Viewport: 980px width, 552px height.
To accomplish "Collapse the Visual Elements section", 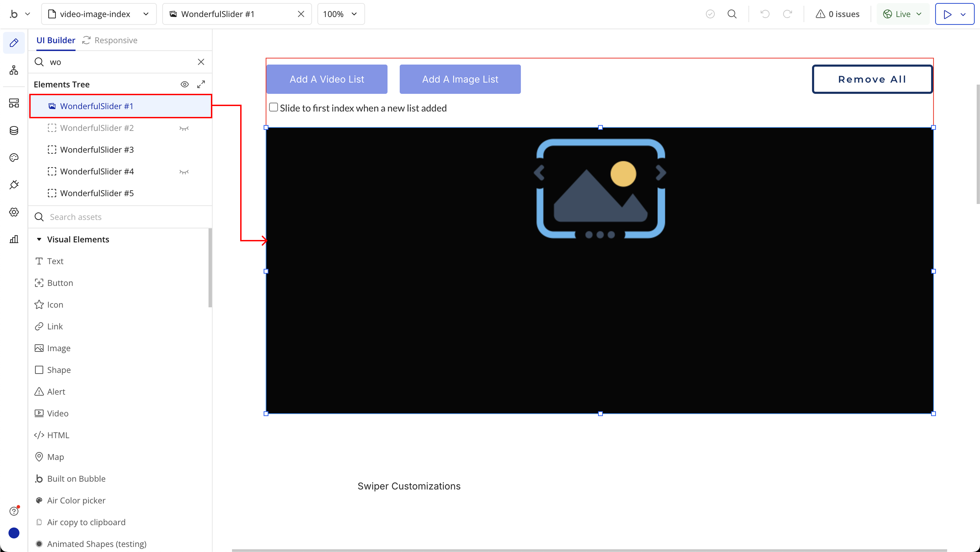I will [x=39, y=240].
